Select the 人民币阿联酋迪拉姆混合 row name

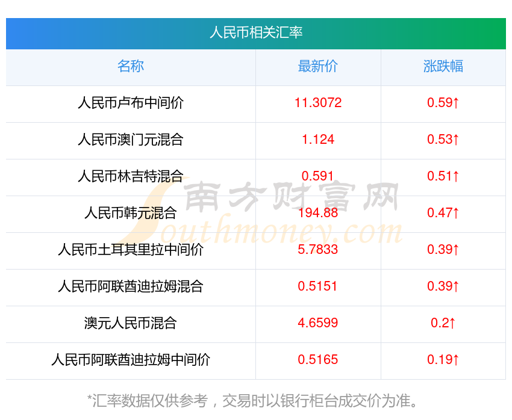tap(131, 286)
